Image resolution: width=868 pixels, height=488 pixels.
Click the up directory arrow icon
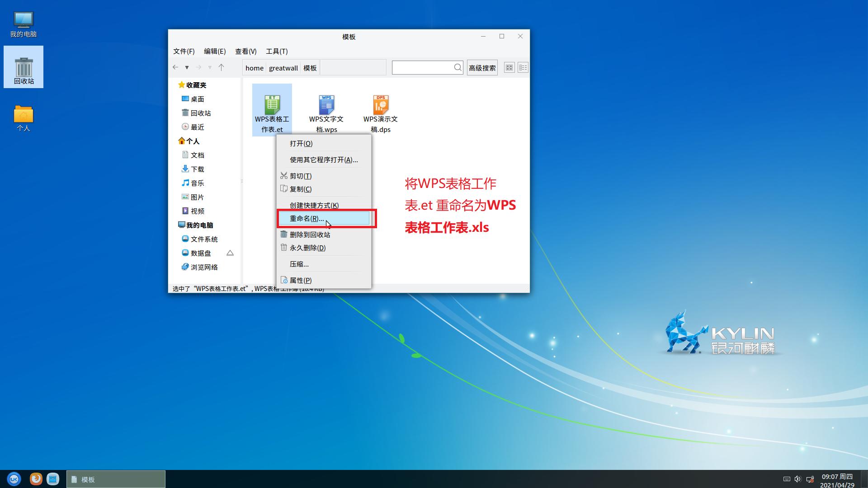[221, 67]
